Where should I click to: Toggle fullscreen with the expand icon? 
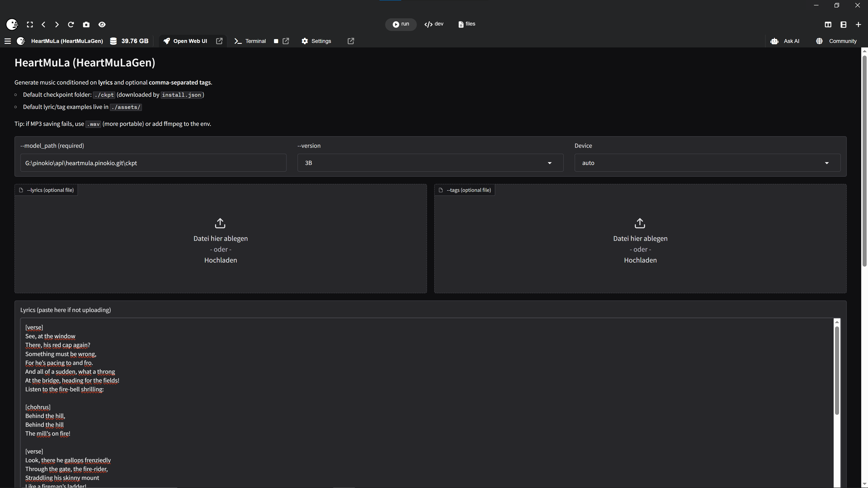point(30,25)
